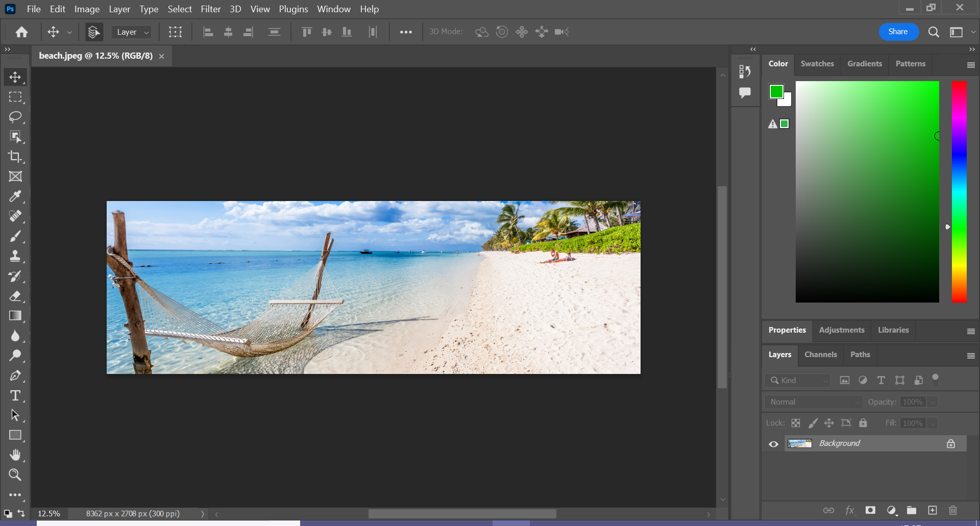Viewport: 980px width, 526px height.
Task: Open the Move tool preset picker arrow
Action: click(69, 32)
